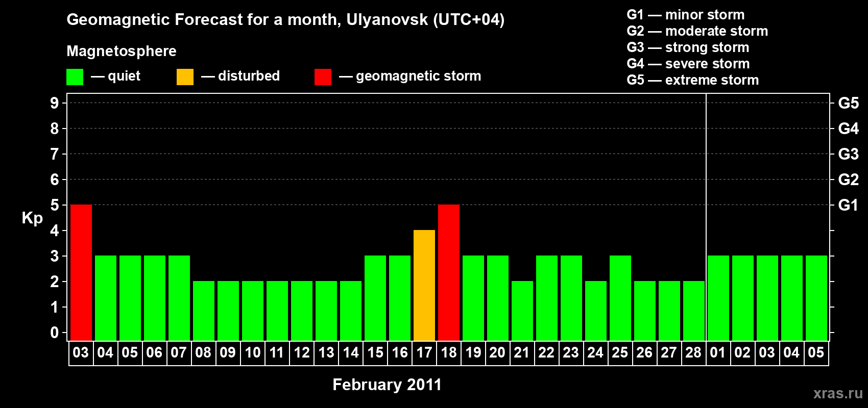Select the orange bar for February 17
Screen dimensions: 868x408
click(424, 285)
